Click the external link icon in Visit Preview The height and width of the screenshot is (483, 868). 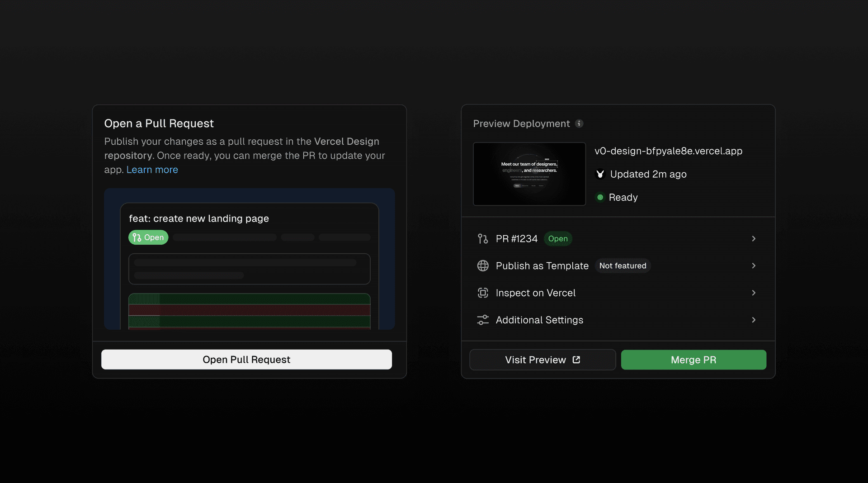click(x=576, y=360)
